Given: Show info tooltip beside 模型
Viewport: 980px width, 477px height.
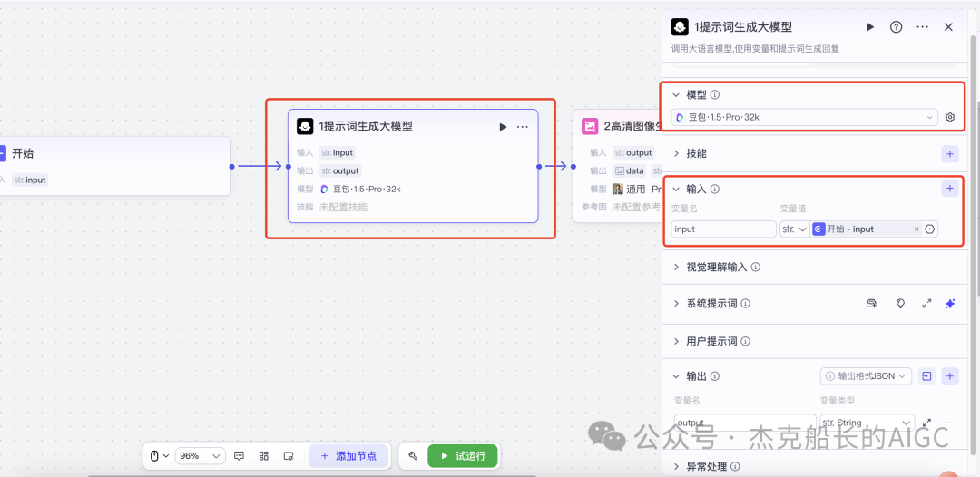Looking at the screenshot, I should coord(716,95).
